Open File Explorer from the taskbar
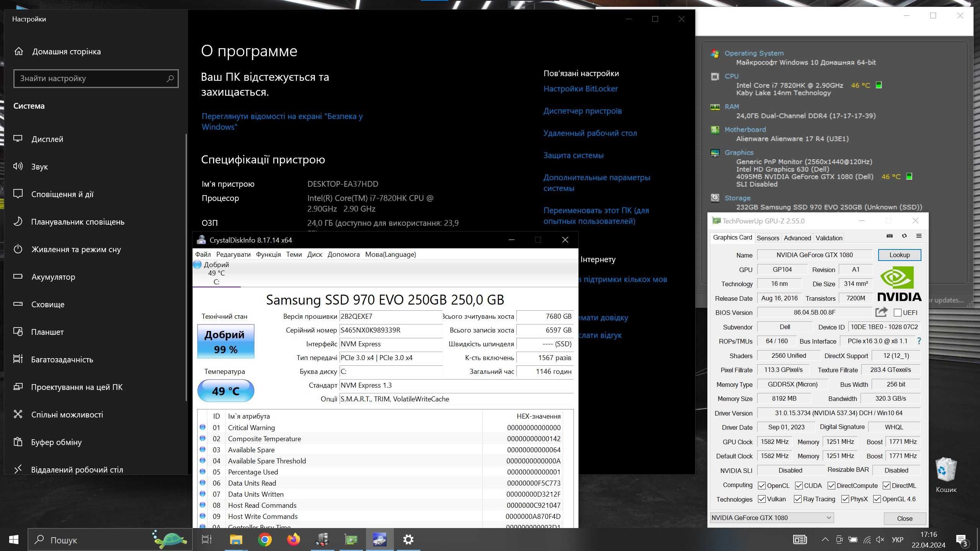This screenshot has width=980, height=551. [x=236, y=540]
